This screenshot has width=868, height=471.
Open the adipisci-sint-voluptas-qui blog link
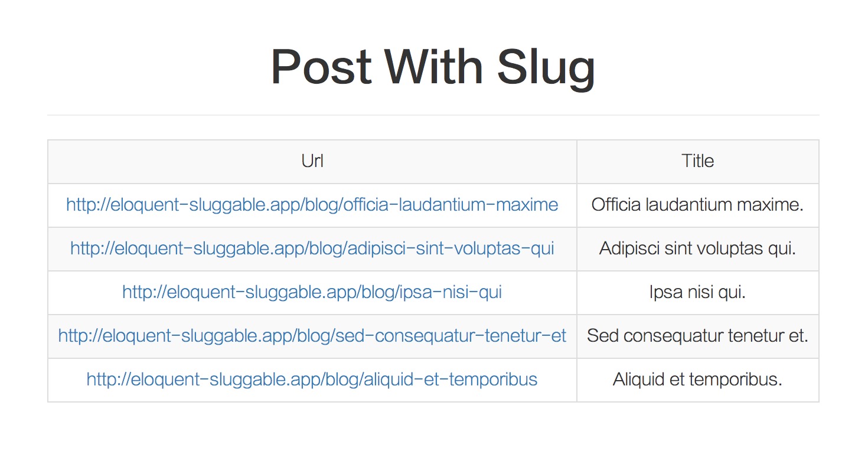pos(312,248)
